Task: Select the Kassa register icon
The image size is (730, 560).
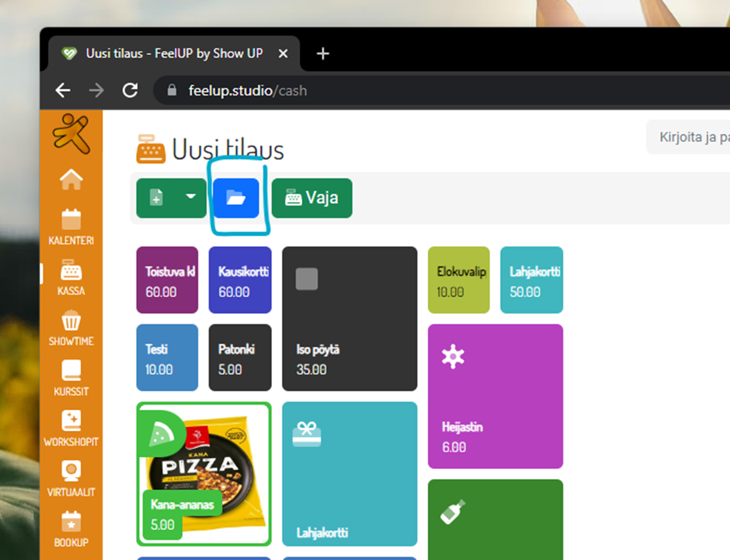Action: [71, 277]
